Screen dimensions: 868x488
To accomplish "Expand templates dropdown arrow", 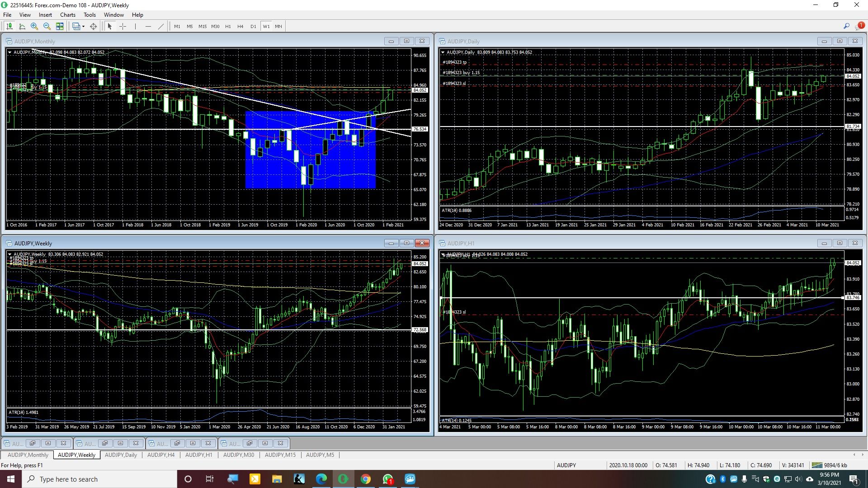I will pos(84,26).
